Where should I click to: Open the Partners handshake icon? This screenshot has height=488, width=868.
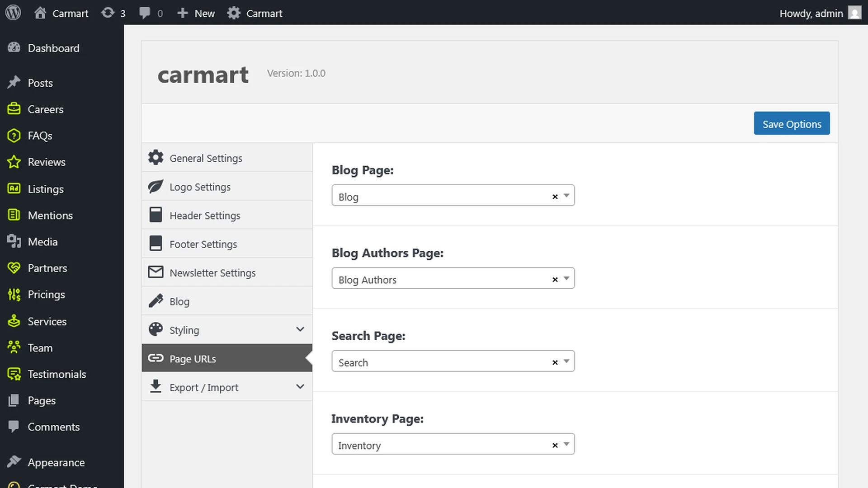14,268
